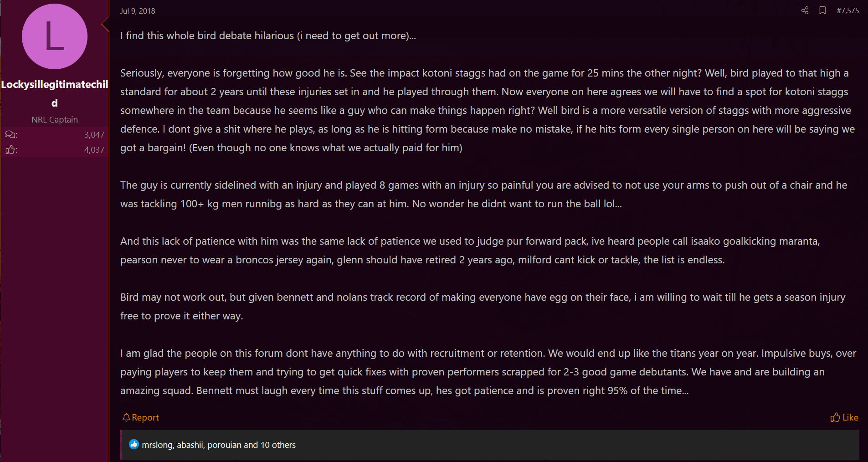Click the L user avatar
Image resolution: width=868 pixels, height=462 pixels.
(x=55, y=36)
